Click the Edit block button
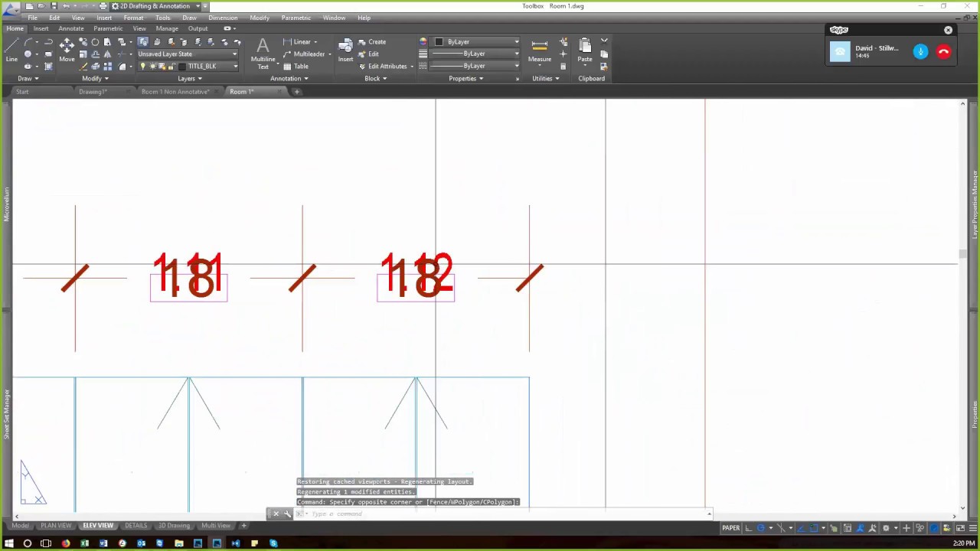The height and width of the screenshot is (551, 980). click(x=368, y=54)
